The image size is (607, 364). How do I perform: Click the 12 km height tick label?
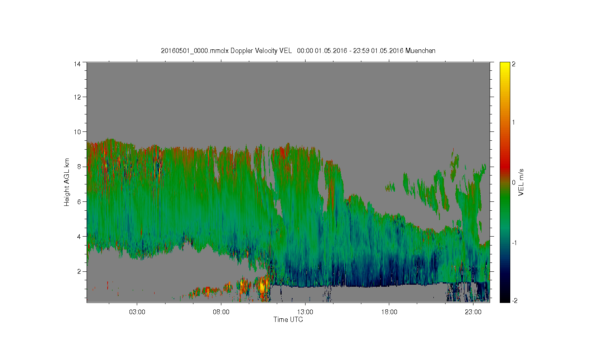(77, 97)
